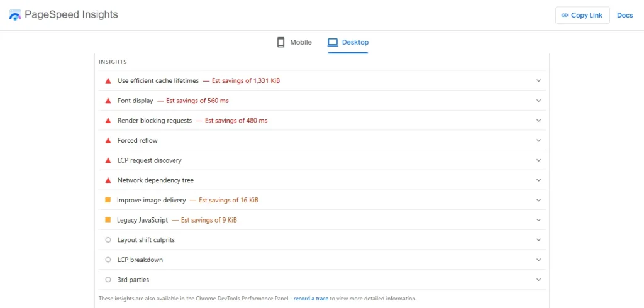Switch to the Mobile tab

294,42
